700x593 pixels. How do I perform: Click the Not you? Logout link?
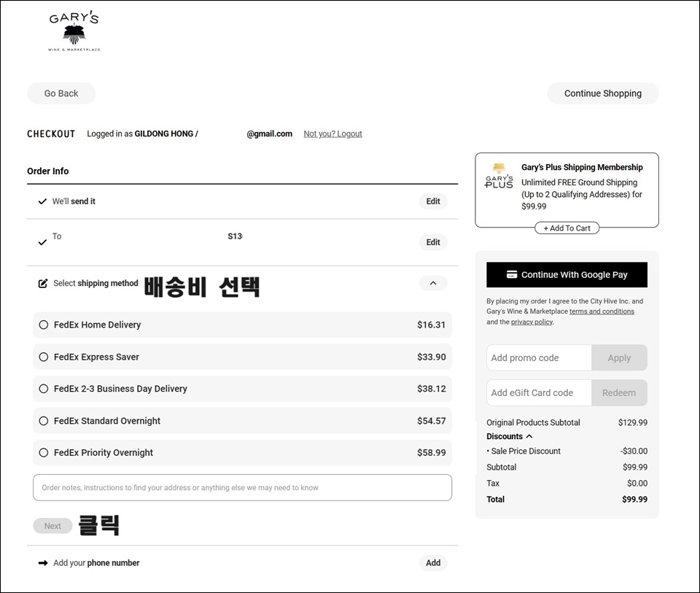pyautogui.click(x=332, y=133)
